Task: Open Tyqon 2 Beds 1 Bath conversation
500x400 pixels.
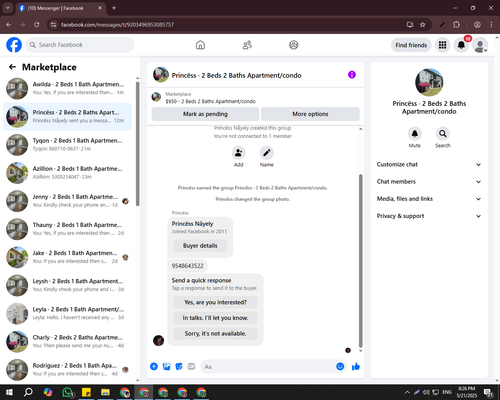Action: pos(67,145)
